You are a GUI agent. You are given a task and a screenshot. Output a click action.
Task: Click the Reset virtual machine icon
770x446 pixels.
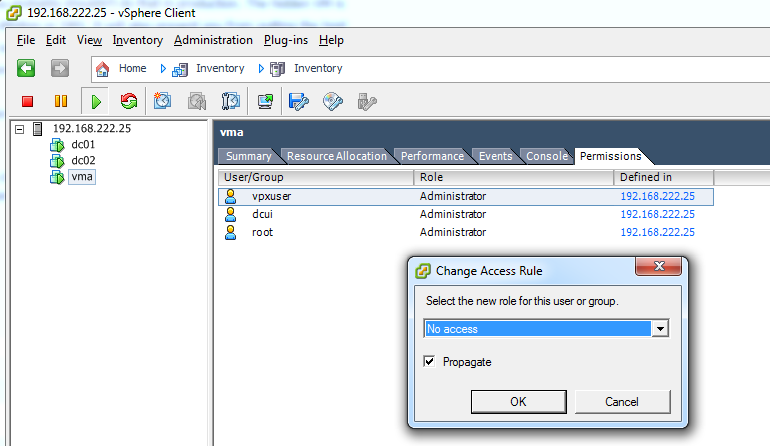point(129,101)
